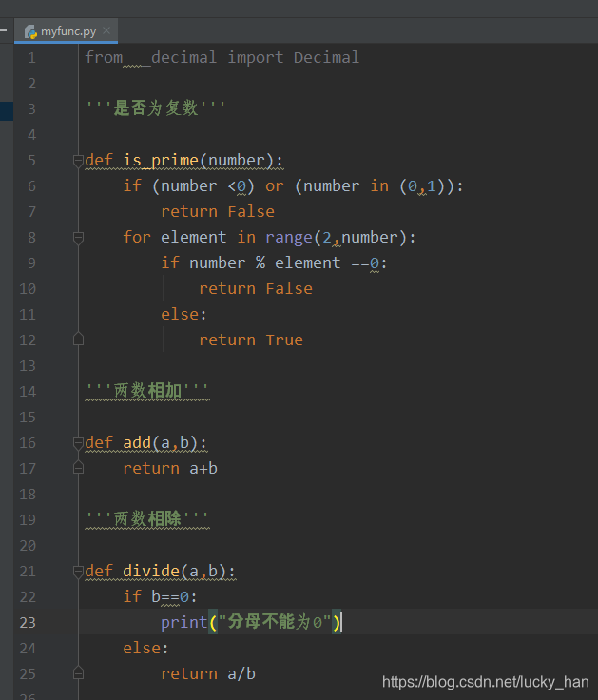Click 'return True' on line 12

point(251,340)
